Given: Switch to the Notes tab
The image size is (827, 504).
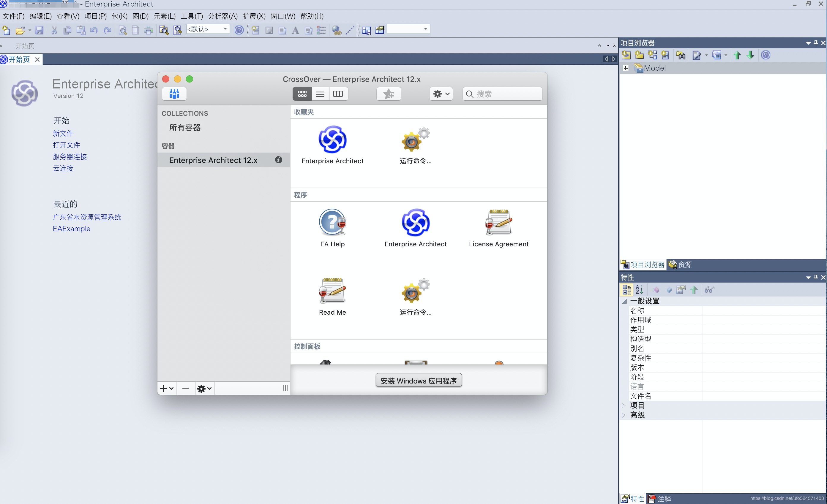Looking at the screenshot, I should pyautogui.click(x=660, y=499).
